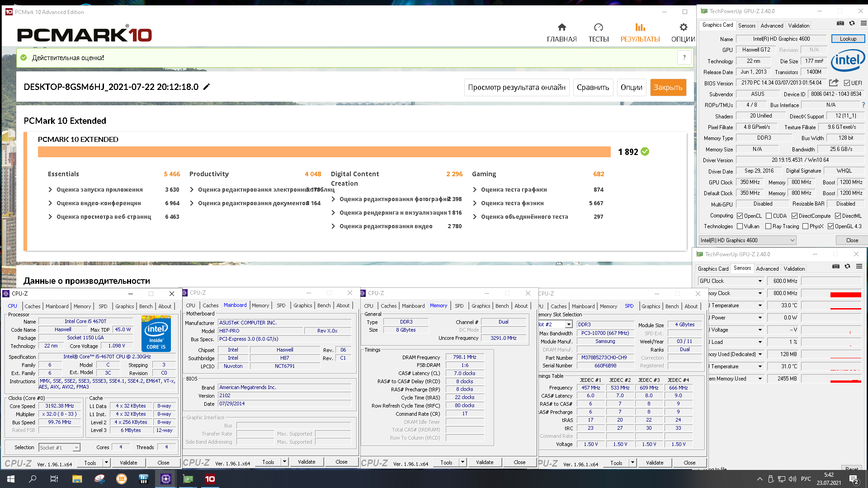This screenshot has height=488, width=868.
Task: Switch to Sensors tab in GPU-Z Graphics Card window
Action: point(747,26)
